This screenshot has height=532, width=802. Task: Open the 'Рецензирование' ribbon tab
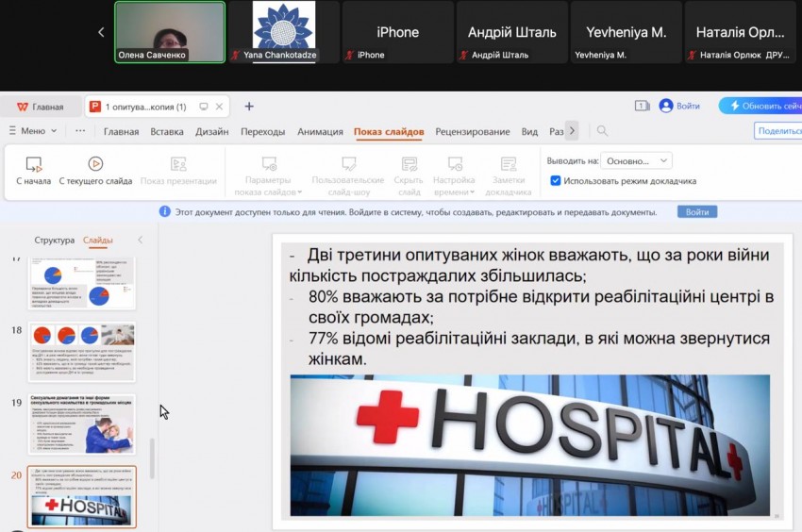coord(473,131)
